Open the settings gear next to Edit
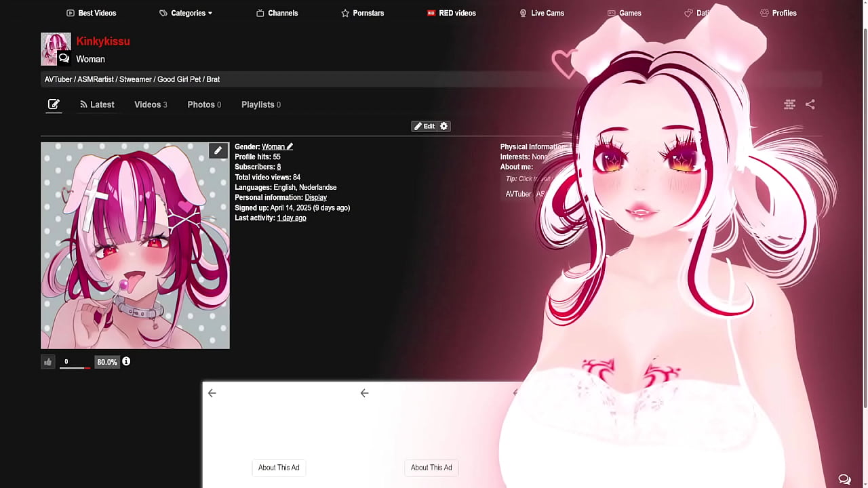 (x=444, y=126)
